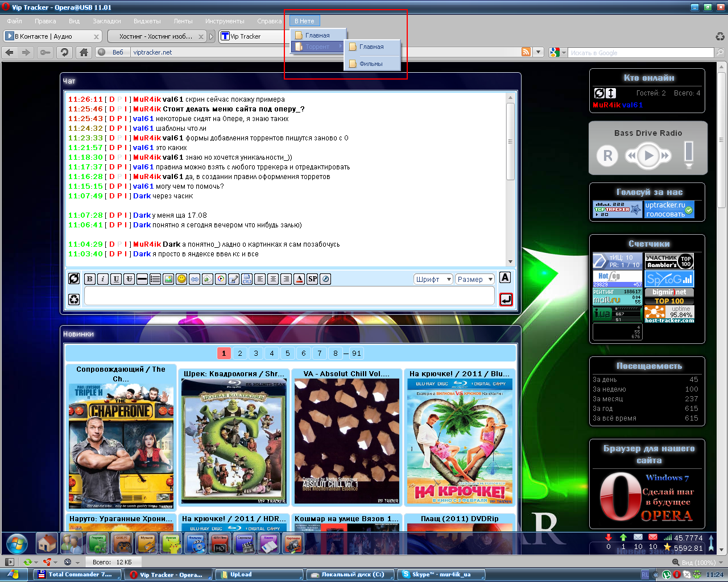
Task: Expand the Размер size dropdown
Action: point(475,279)
